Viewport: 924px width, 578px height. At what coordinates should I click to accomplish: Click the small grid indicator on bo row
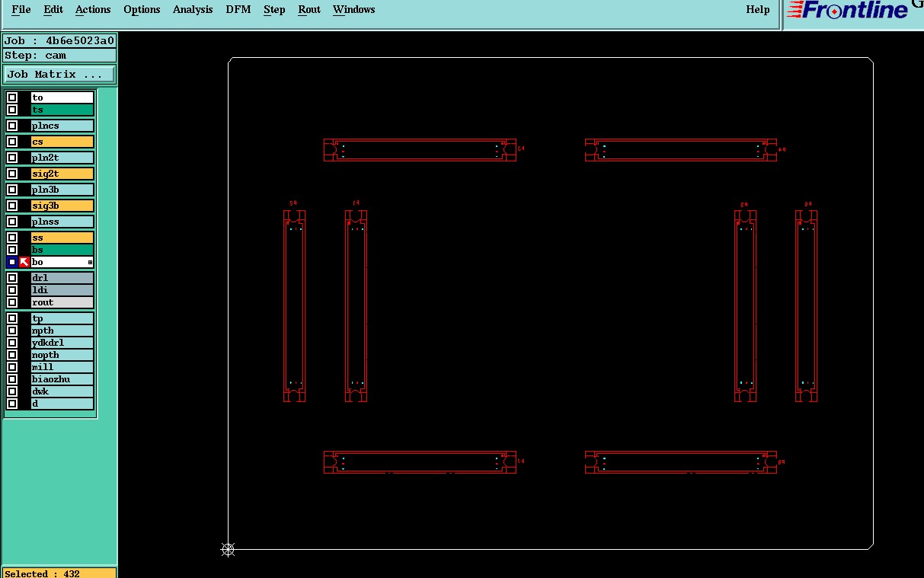[90, 262]
